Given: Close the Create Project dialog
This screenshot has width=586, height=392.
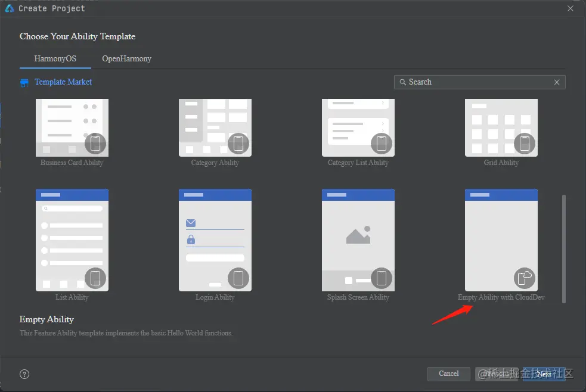Looking at the screenshot, I should click(x=571, y=8).
